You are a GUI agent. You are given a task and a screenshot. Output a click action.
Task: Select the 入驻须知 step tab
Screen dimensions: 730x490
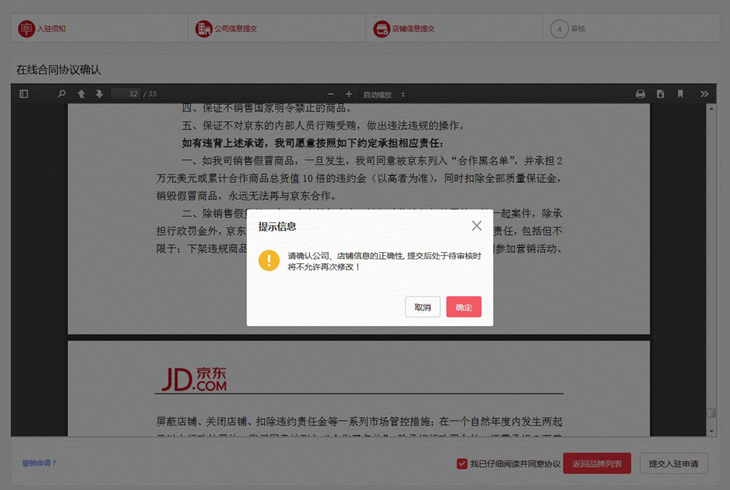pyautogui.click(x=99, y=29)
